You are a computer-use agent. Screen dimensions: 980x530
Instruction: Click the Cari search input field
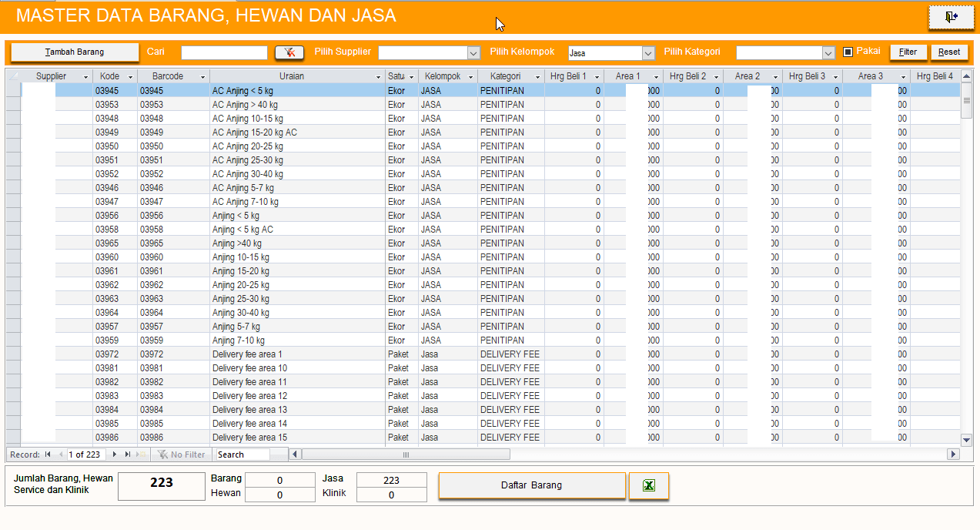coord(224,52)
